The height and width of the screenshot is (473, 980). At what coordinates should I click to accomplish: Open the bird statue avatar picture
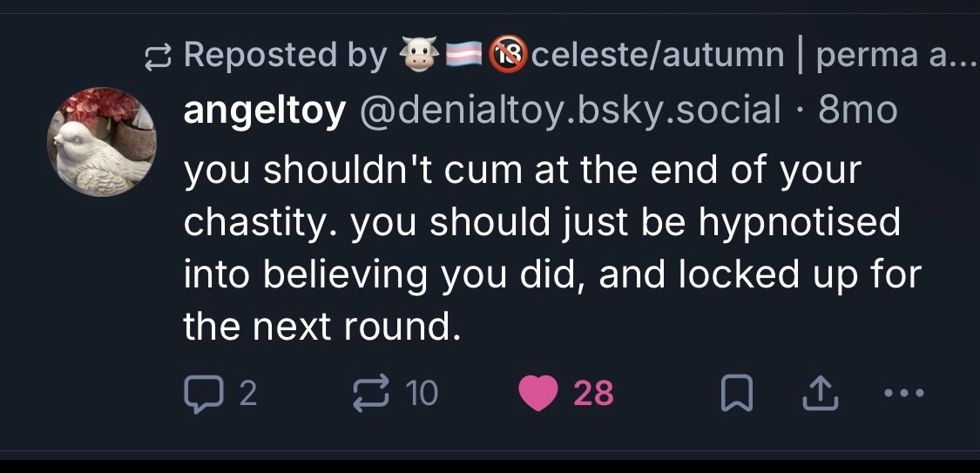pyautogui.click(x=102, y=141)
